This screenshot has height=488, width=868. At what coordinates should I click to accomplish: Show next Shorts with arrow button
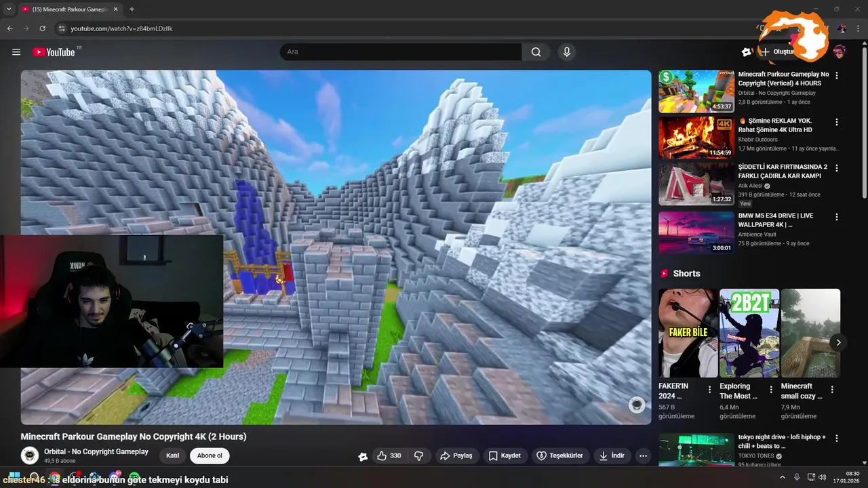(x=838, y=342)
